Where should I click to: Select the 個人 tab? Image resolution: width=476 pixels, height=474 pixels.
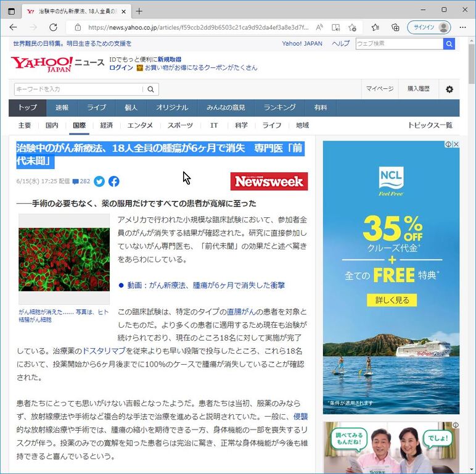click(131, 107)
